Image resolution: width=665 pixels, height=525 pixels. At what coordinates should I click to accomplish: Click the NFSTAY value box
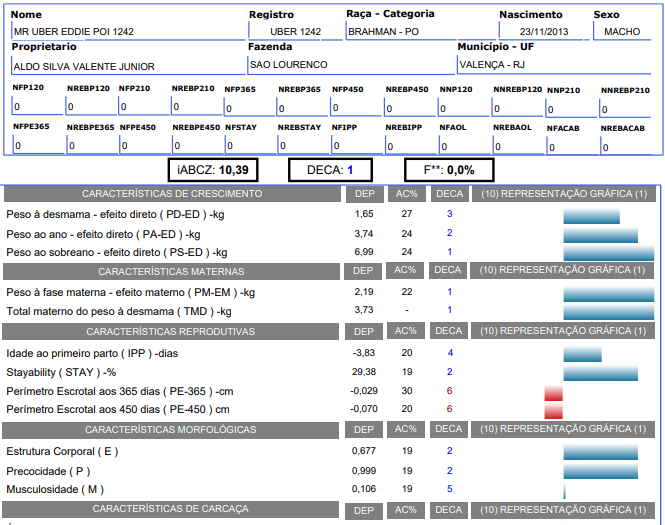pyautogui.click(x=248, y=145)
